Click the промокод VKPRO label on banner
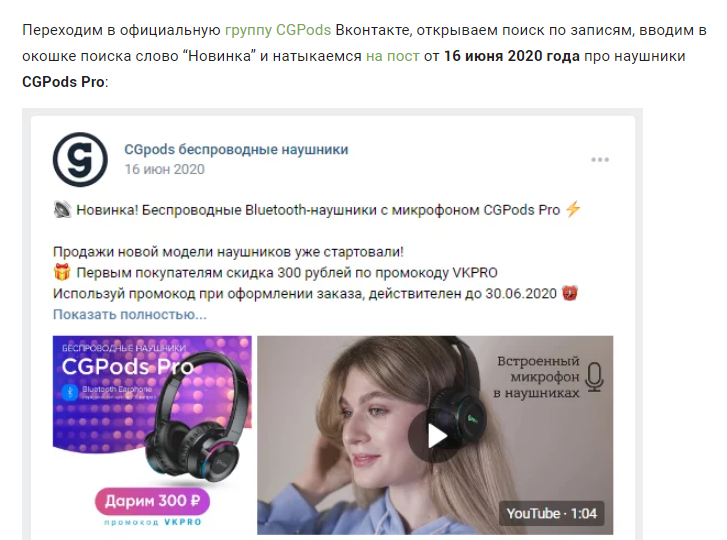The width and height of the screenshot is (727, 540). point(153,522)
